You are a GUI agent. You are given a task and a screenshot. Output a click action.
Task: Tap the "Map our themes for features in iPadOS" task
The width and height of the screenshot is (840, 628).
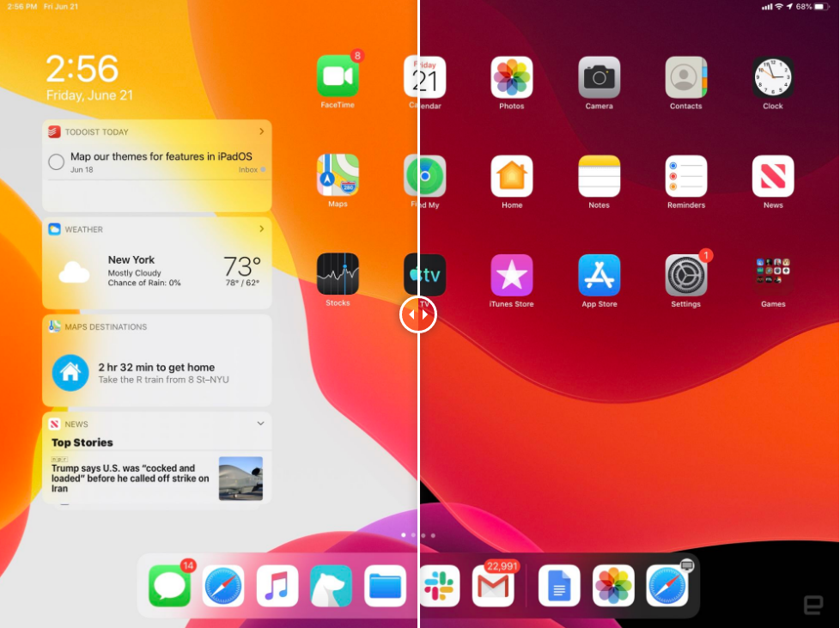(161, 156)
